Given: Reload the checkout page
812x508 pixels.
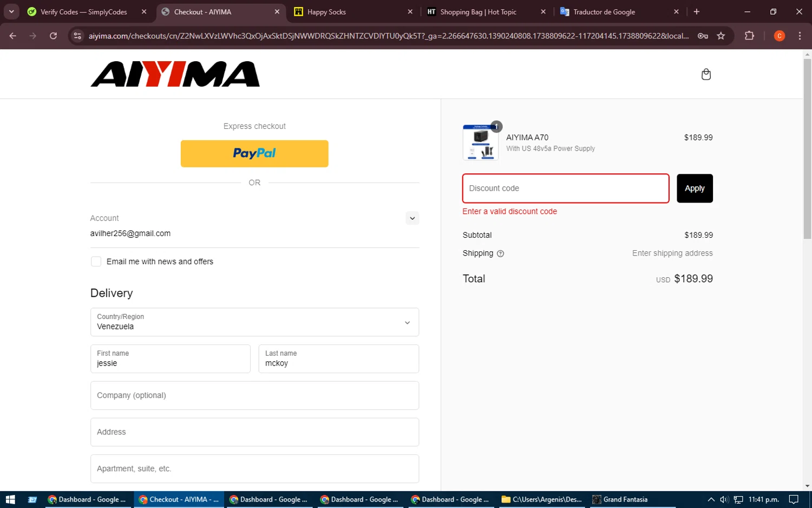Looking at the screenshot, I should click(x=53, y=36).
